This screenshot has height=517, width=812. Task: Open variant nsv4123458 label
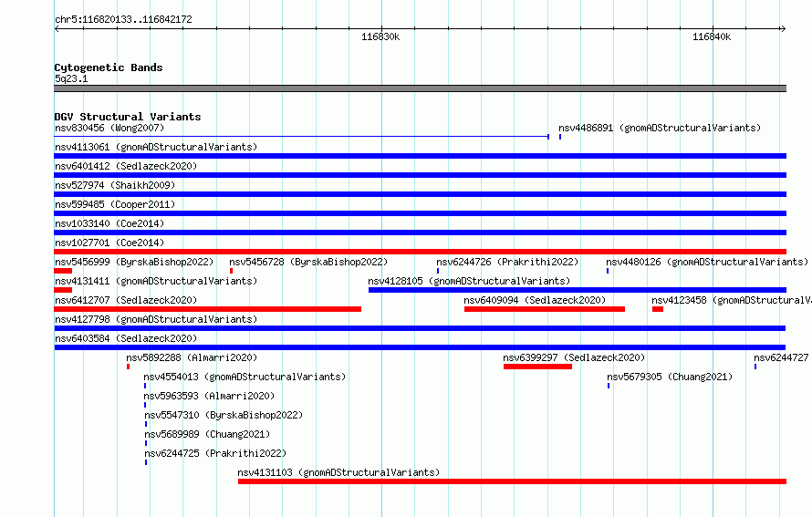coord(731,300)
